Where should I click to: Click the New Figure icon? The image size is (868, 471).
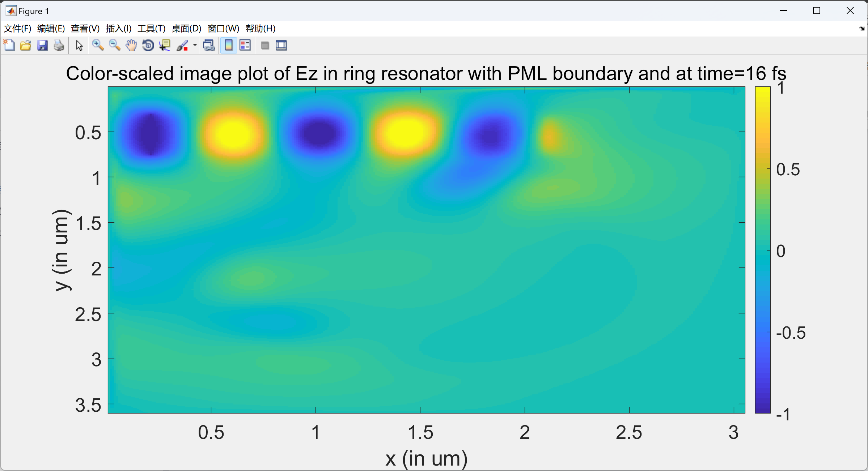(x=9, y=46)
